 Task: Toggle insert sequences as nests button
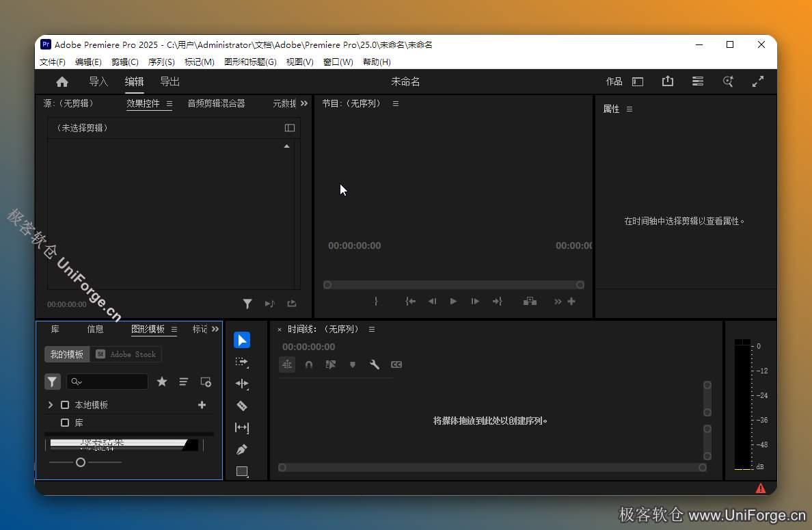287,365
